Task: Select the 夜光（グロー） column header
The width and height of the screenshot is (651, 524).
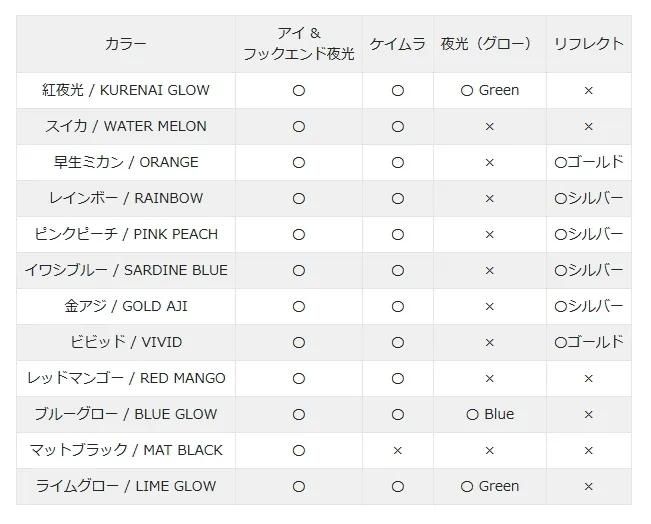Action: pyautogui.click(x=489, y=44)
